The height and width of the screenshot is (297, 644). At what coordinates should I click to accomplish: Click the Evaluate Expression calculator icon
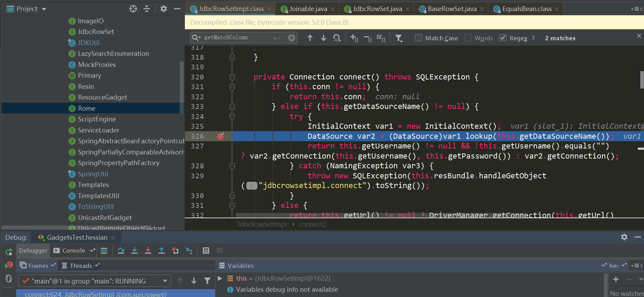206,251
